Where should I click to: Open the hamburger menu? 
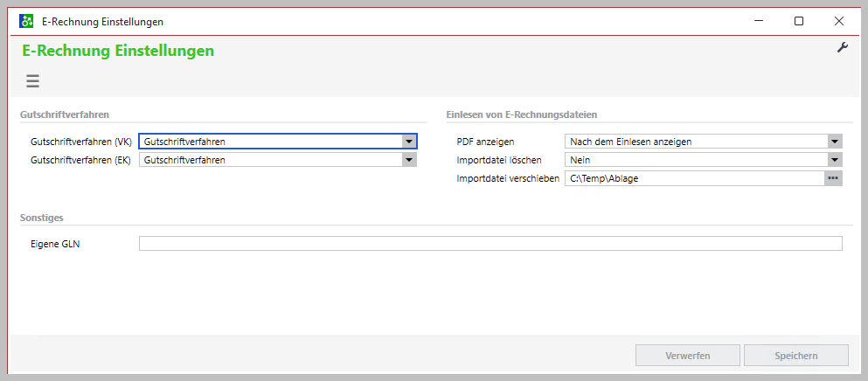[x=32, y=81]
